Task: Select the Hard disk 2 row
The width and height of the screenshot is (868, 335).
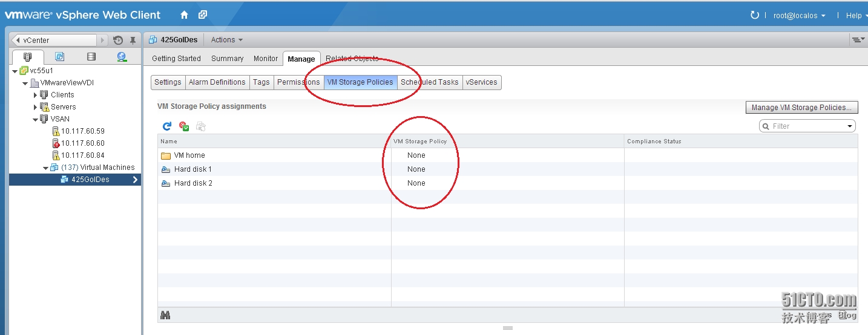Action: (508, 183)
